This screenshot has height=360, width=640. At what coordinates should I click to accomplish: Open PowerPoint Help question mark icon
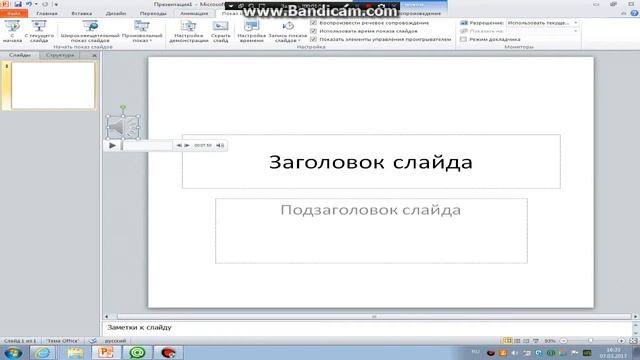[x=634, y=13]
